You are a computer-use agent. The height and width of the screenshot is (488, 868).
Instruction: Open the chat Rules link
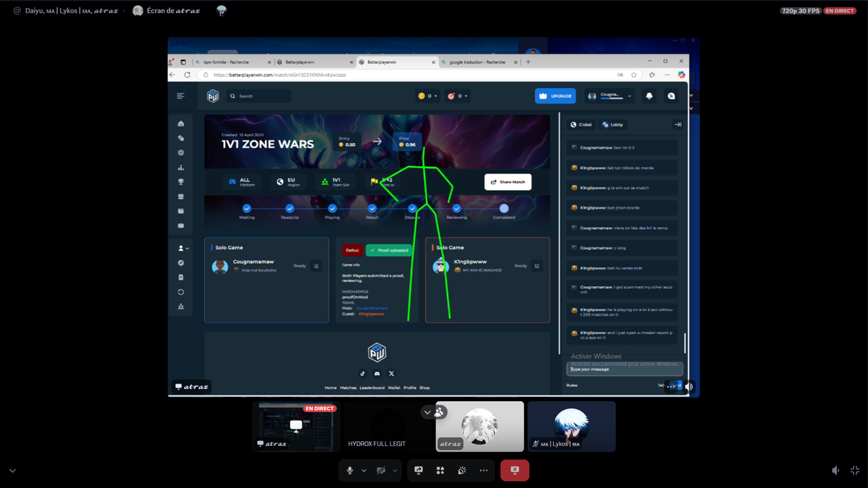point(572,385)
